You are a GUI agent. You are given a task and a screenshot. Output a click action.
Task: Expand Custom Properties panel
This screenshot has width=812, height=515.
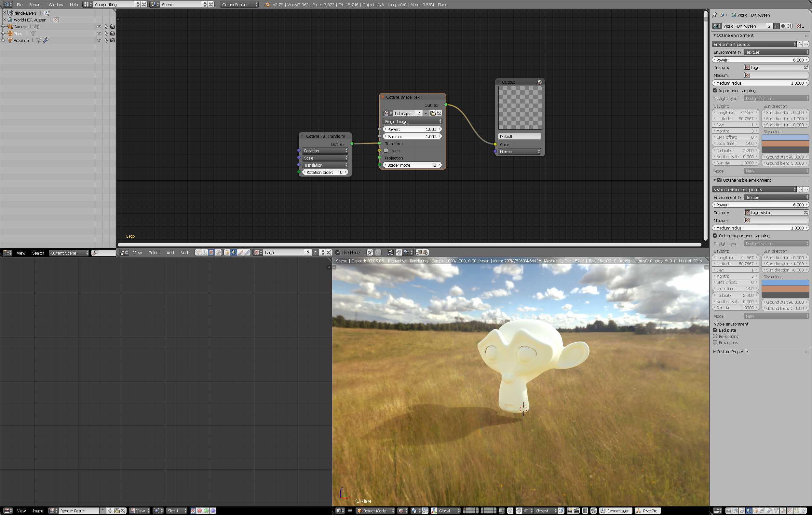coord(732,352)
